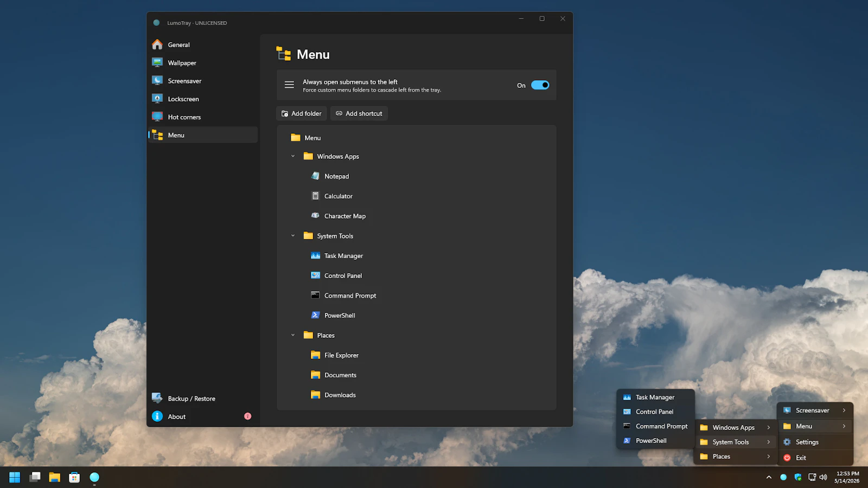Click the Windows Security tray icon
The width and height of the screenshot is (868, 488).
798,477
